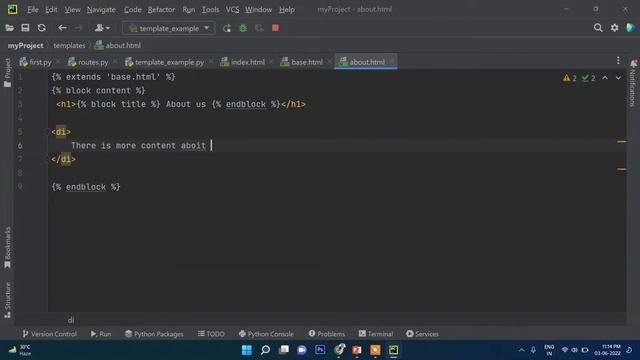Image resolution: width=640 pixels, height=360 pixels.
Task: Open the Services tool window
Action: click(422, 334)
